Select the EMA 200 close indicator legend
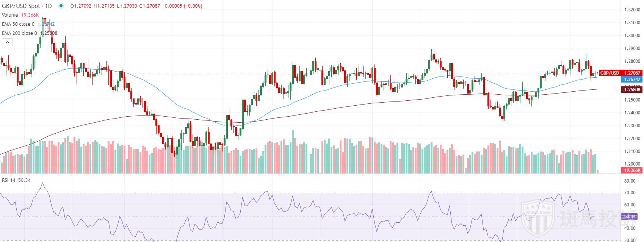Image resolution: width=644 pixels, height=242 pixels. pyautogui.click(x=19, y=33)
